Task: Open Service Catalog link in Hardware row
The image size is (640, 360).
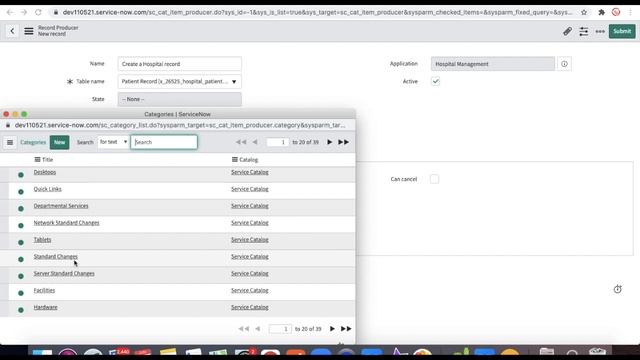Action: [250, 307]
